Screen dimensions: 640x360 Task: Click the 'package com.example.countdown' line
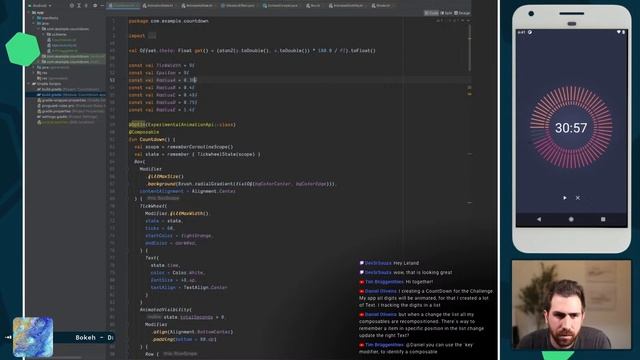click(169, 21)
